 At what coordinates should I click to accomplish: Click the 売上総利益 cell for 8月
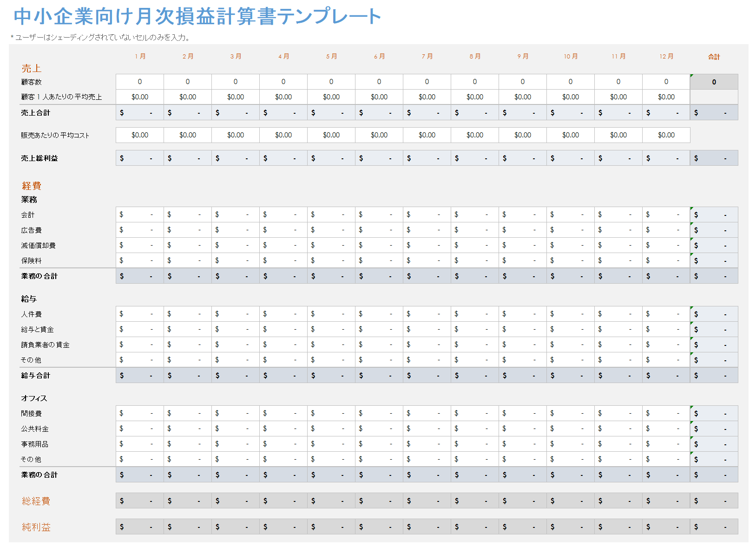pyautogui.click(x=475, y=158)
